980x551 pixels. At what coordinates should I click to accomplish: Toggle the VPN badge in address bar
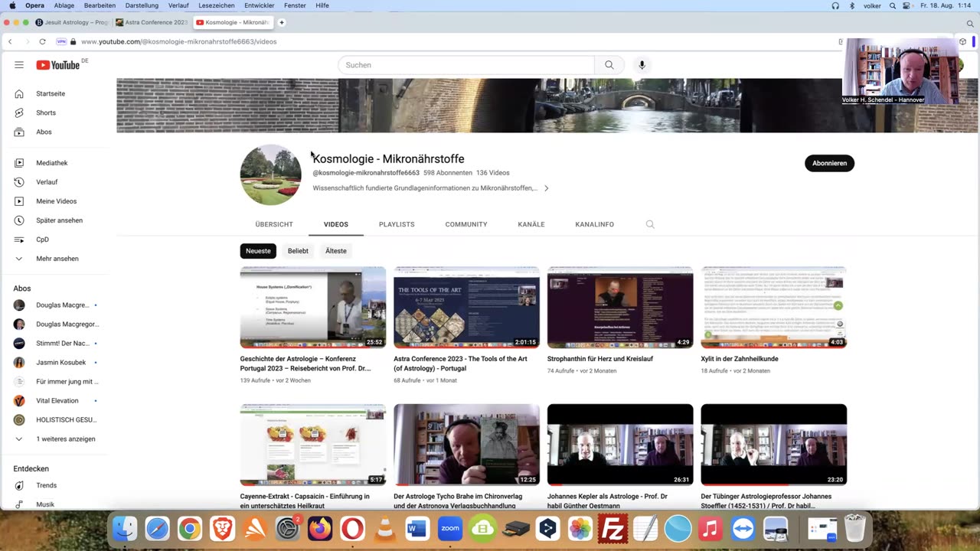61,41
